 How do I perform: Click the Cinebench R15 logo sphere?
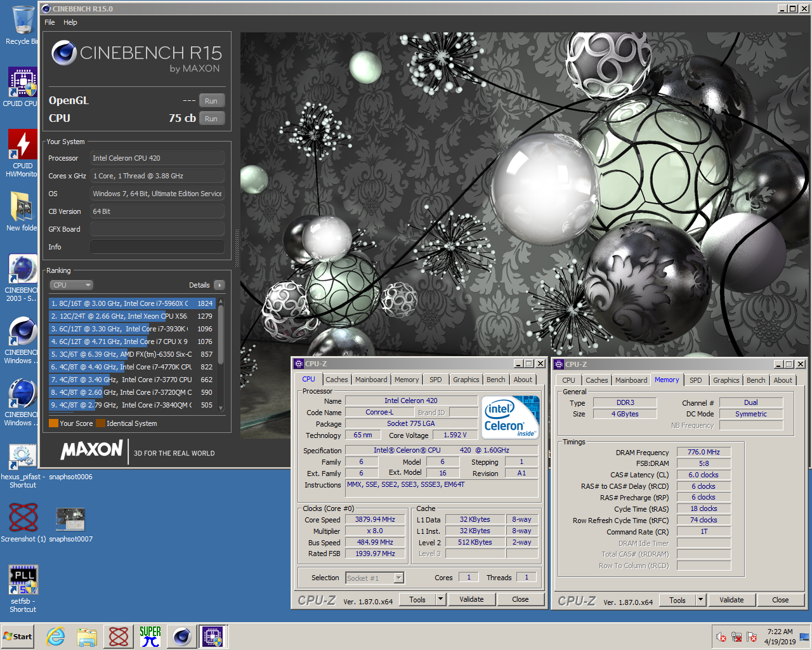(64, 53)
